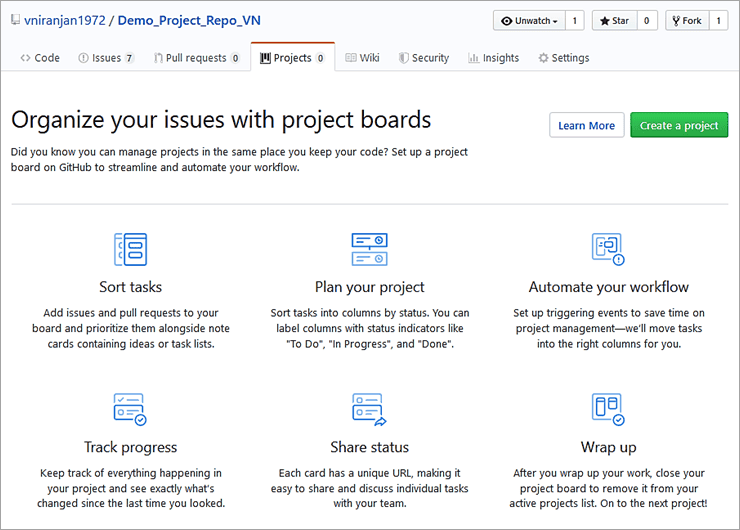Open the Demo_Project_Repo_VN repository link
Viewport: 740px width, 530px height.
pyautogui.click(x=189, y=20)
